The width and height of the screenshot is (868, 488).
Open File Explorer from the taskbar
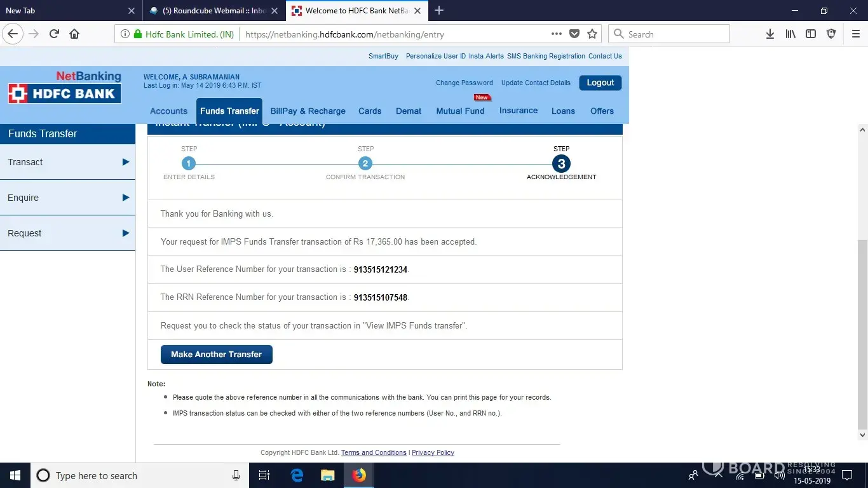coord(327,475)
